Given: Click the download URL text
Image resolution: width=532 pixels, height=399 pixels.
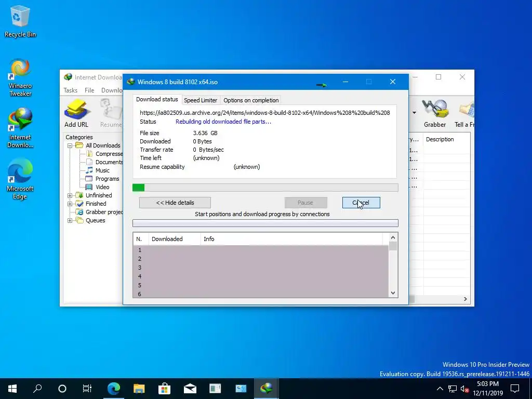Looking at the screenshot, I should pyautogui.click(x=264, y=113).
